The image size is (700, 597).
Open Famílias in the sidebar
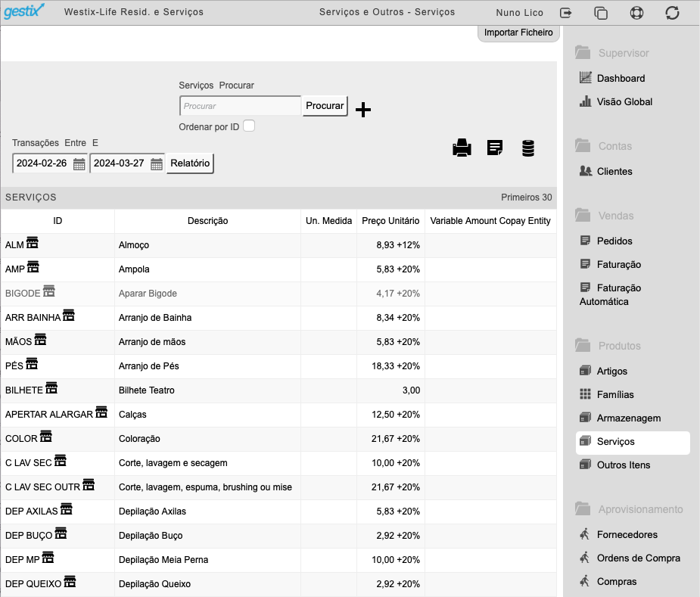(607, 395)
